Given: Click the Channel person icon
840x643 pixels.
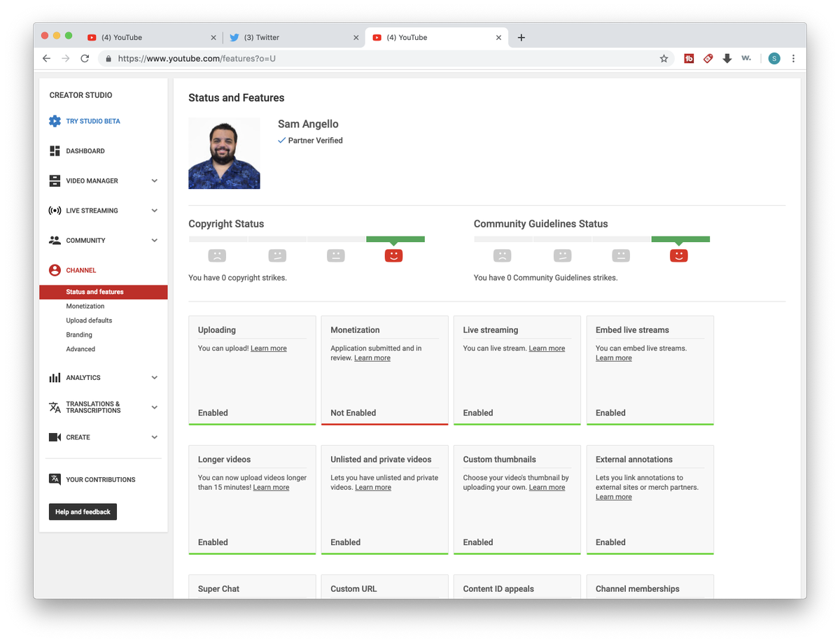Looking at the screenshot, I should [55, 270].
